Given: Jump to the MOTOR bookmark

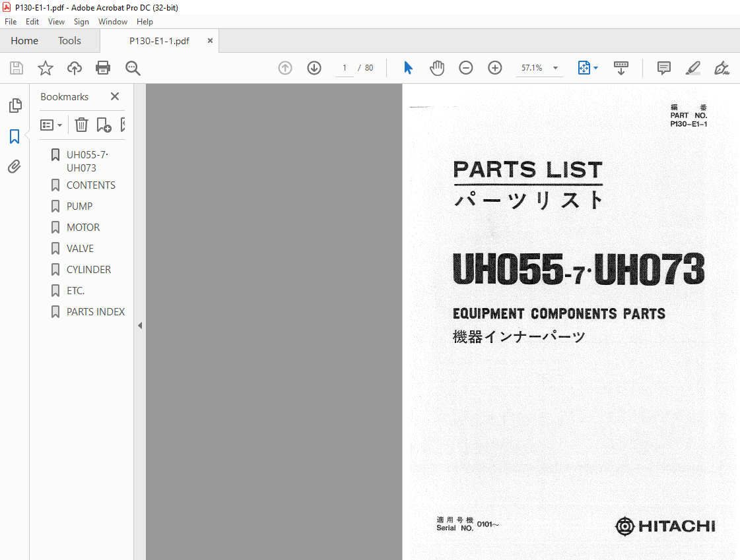Looking at the screenshot, I should point(83,228).
